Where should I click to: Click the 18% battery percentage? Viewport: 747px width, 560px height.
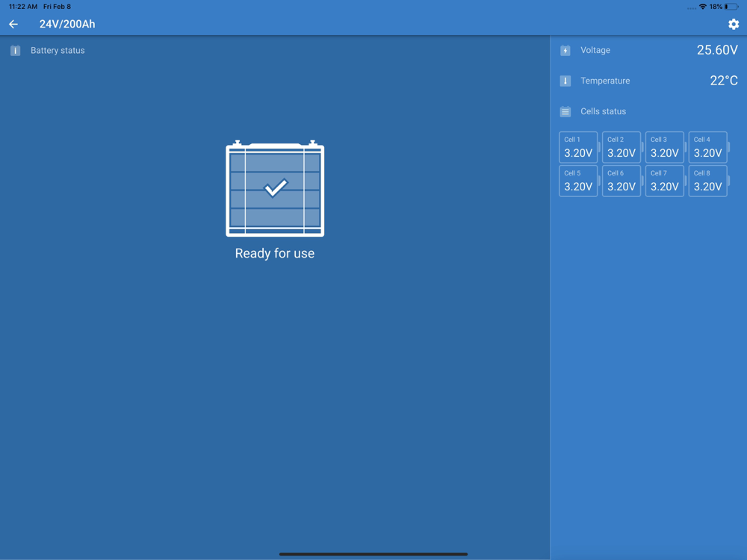coord(716,7)
